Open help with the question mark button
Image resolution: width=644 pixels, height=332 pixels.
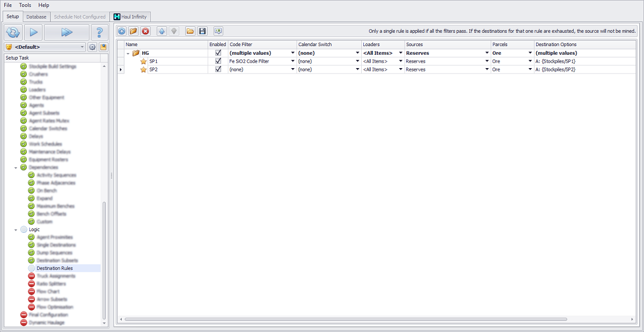(x=99, y=32)
